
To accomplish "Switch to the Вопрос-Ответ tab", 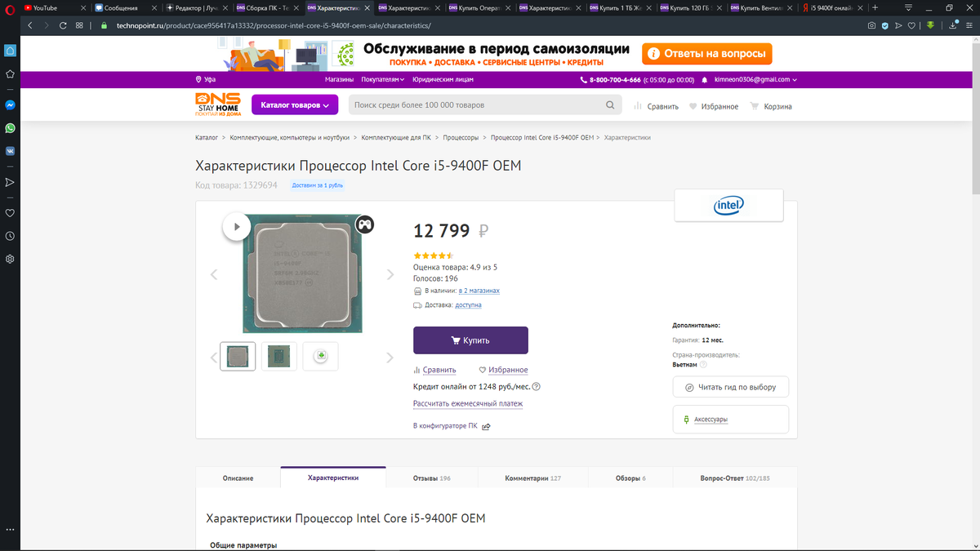I will click(x=735, y=478).
